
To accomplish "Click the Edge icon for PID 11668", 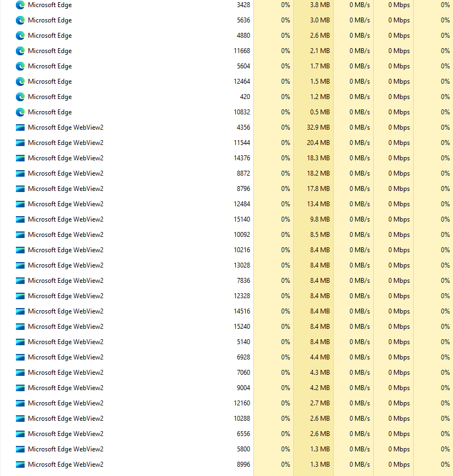I will pyautogui.click(x=20, y=51).
